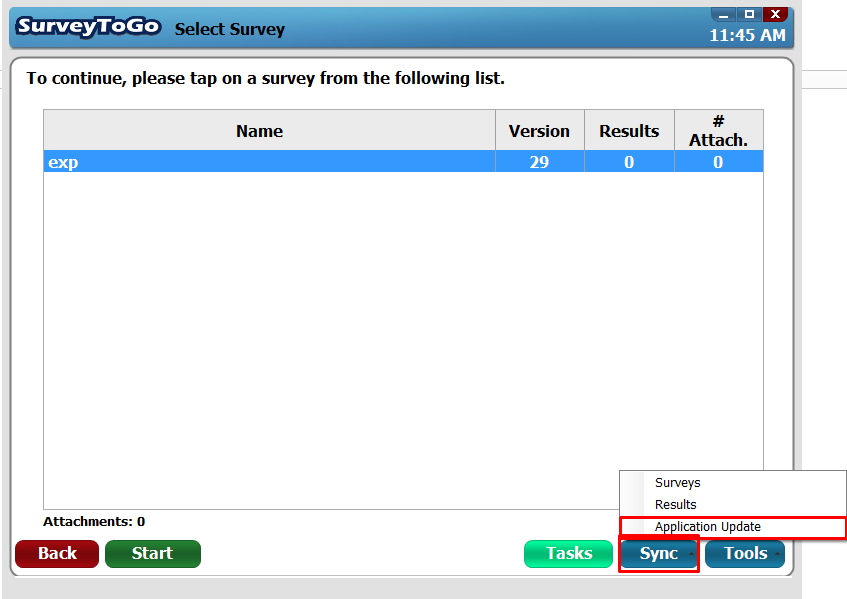Click the # Attach. column header
The height and width of the screenshot is (599, 847).
click(719, 131)
